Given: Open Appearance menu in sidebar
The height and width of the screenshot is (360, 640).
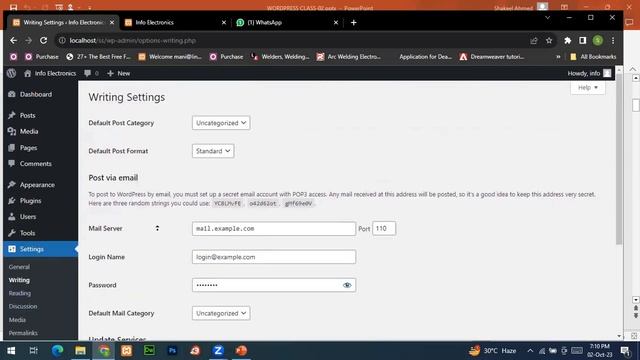Looking at the screenshot, I should click(x=37, y=185).
